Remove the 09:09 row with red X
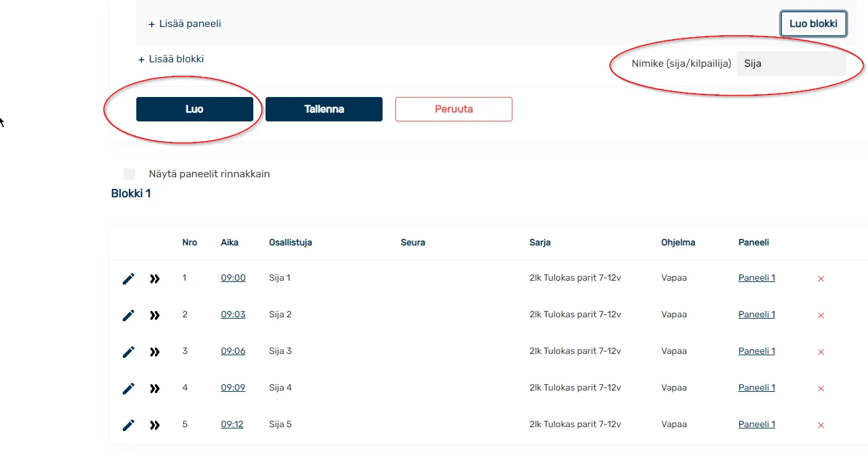The image size is (868, 458). coord(821,389)
